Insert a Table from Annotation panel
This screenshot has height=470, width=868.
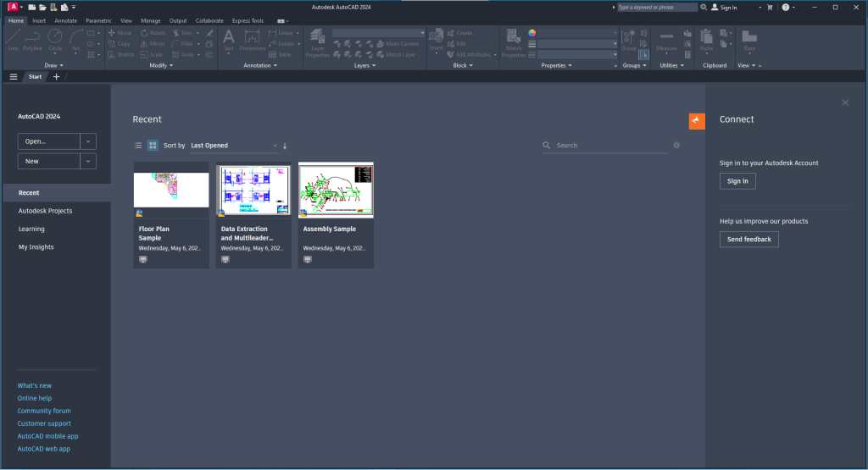tap(280, 55)
